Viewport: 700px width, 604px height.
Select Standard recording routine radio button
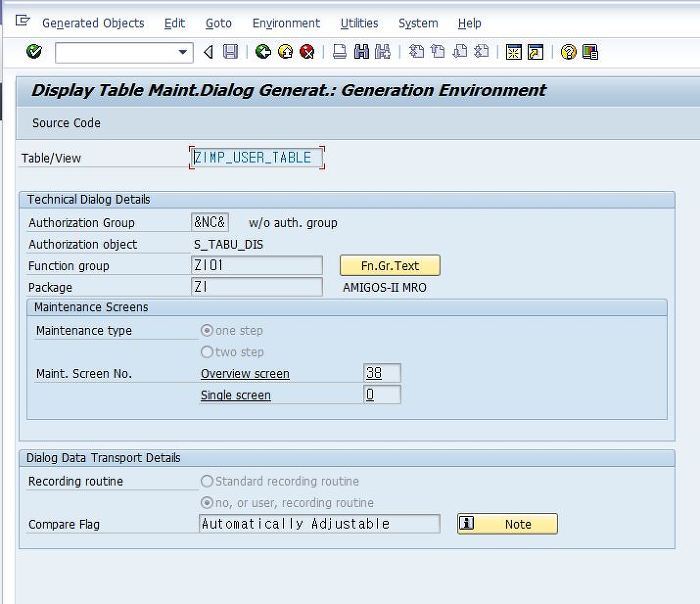pyautogui.click(x=207, y=481)
